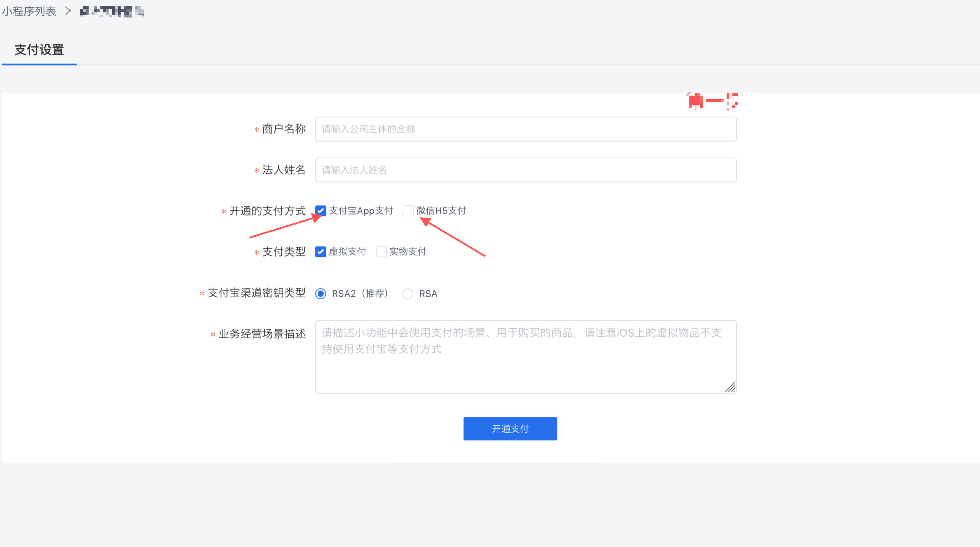The image size is (980, 547).
Task: Click the 实物支付 option text
Action: point(408,252)
